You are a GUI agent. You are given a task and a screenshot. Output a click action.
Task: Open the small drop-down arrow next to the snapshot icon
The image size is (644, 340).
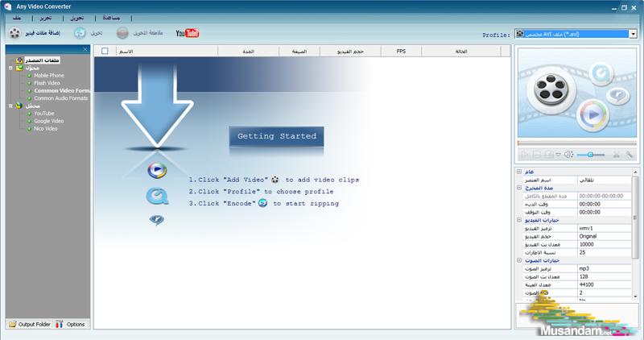coord(558,155)
